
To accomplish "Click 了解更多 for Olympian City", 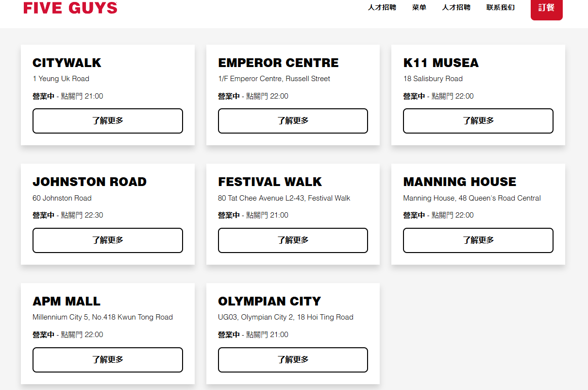I will tap(293, 360).
